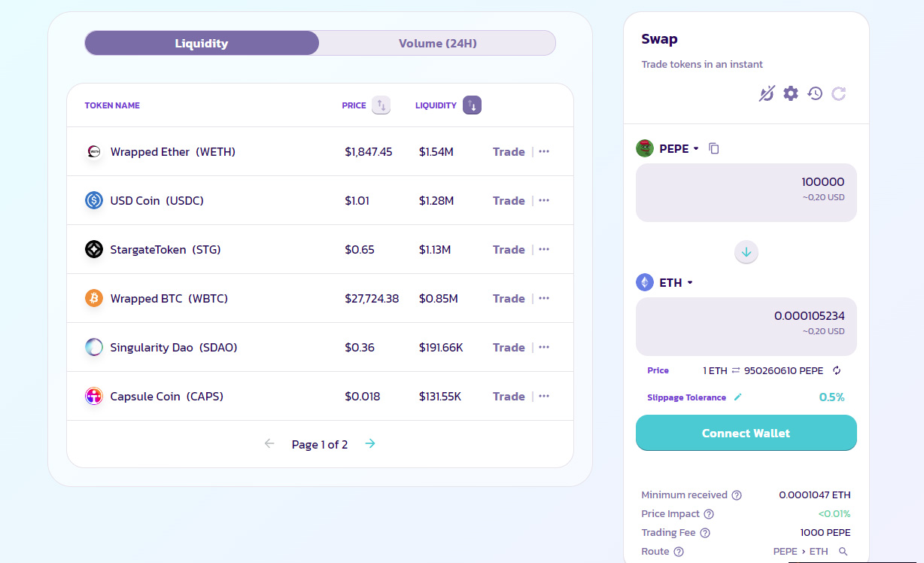Copy the PEPE token address
This screenshot has width=924, height=563.
(x=714, y=148)
